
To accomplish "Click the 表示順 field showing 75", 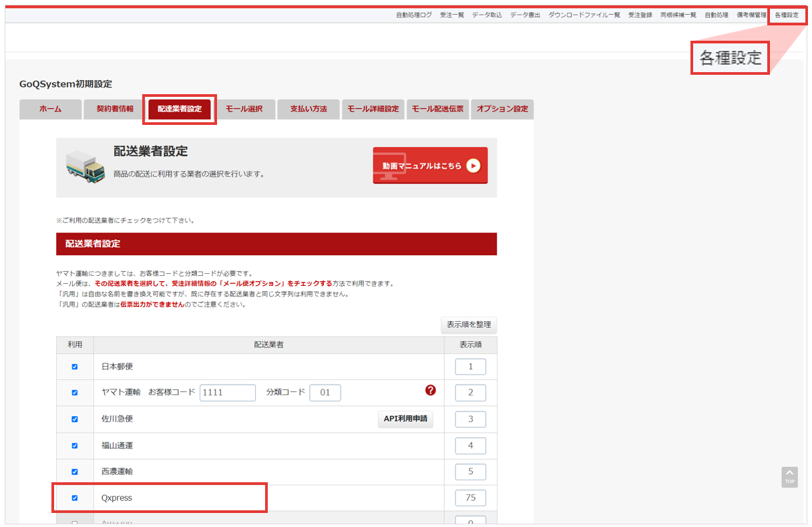I will (x=470, y=498).
